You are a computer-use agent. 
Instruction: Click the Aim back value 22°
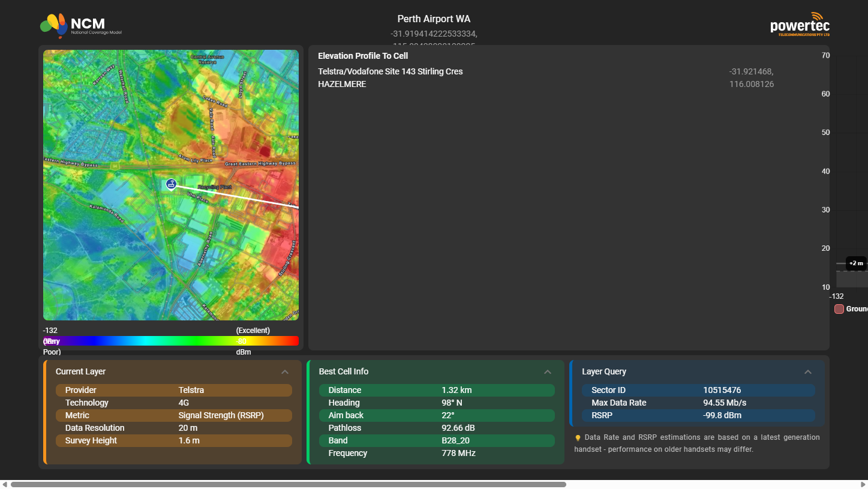click(x=448, y=415)
